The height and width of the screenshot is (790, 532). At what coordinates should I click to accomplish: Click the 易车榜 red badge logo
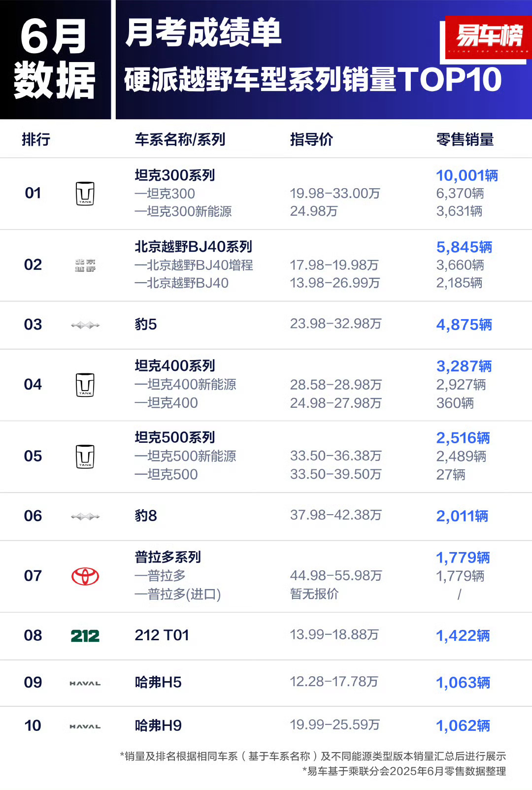coord(488,37)
